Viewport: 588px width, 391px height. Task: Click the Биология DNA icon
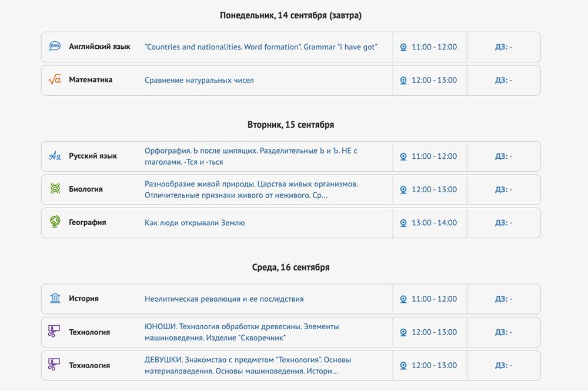tap(55, 189)
